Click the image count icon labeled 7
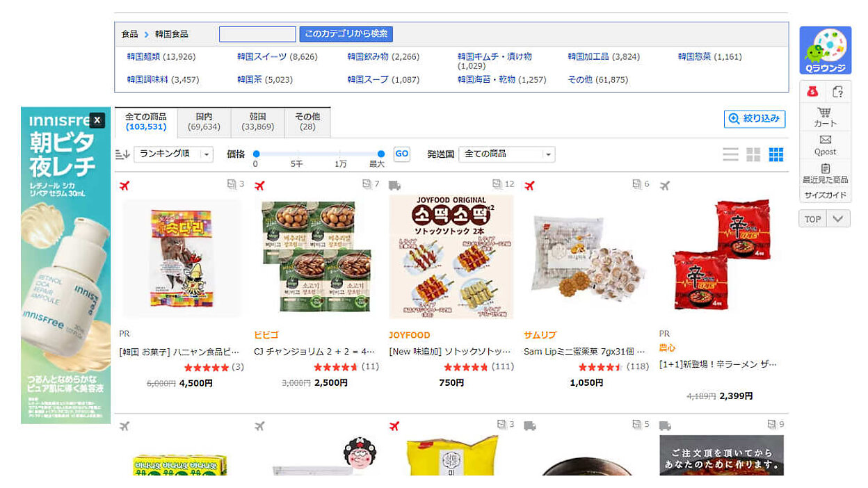Screen dimensions: 868x488 point(367,184)
